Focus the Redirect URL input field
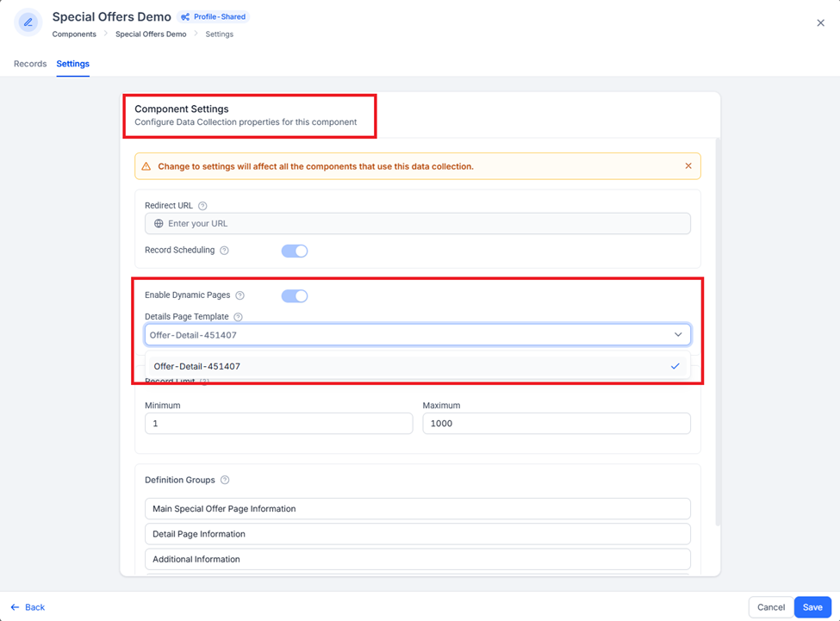The image size is (840, 621). click(418, 224)
